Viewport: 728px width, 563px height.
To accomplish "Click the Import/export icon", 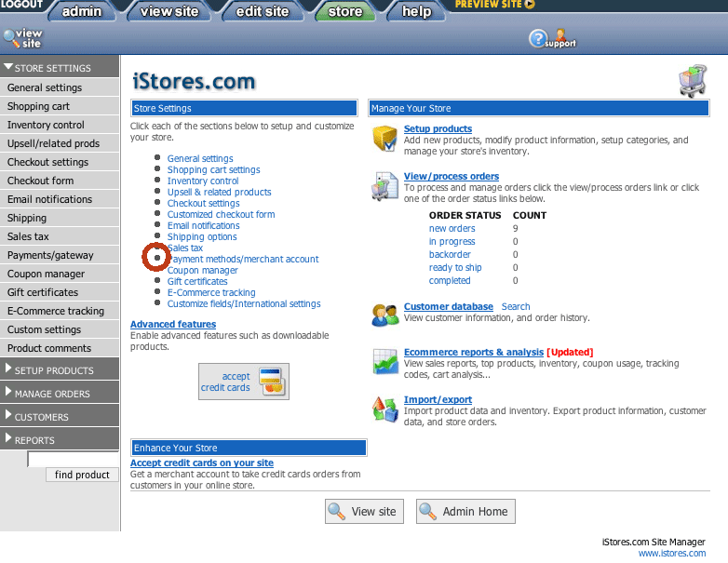I will tap(385, 408).
